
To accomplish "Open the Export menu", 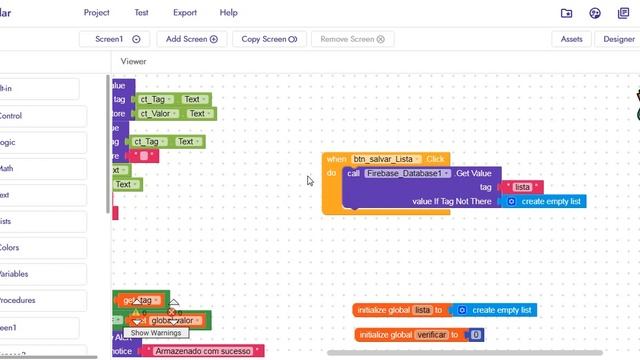I will coord(185,13).
